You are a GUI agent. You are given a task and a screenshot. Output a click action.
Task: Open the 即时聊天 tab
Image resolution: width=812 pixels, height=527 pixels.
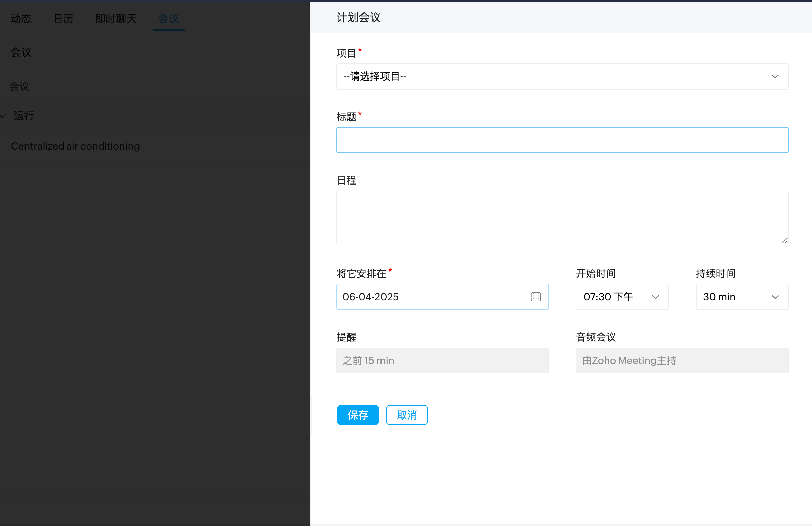pos(116,18)
